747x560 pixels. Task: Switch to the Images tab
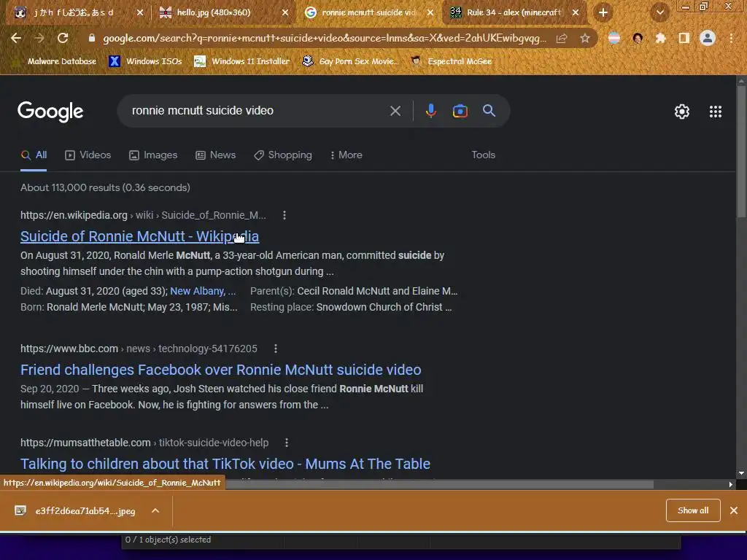pos(153,155)
